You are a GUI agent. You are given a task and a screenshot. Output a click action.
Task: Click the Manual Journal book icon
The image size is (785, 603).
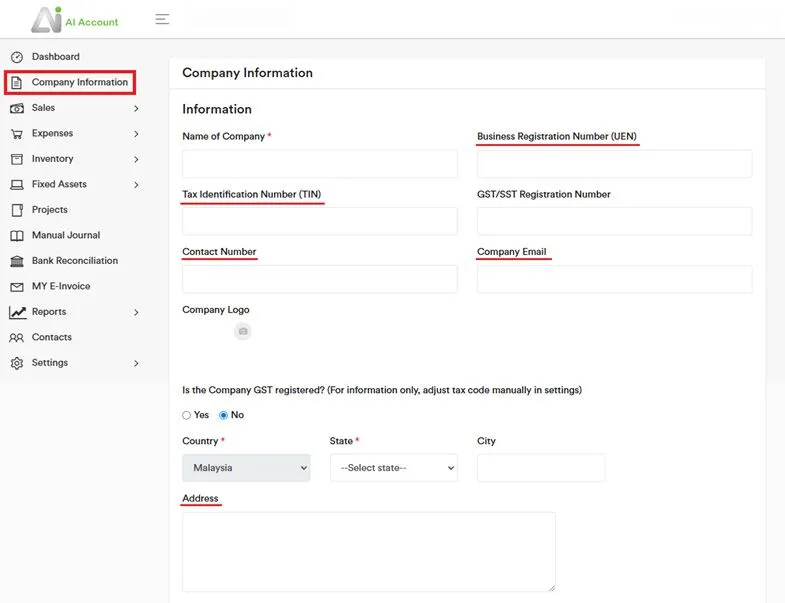[16, 236]
